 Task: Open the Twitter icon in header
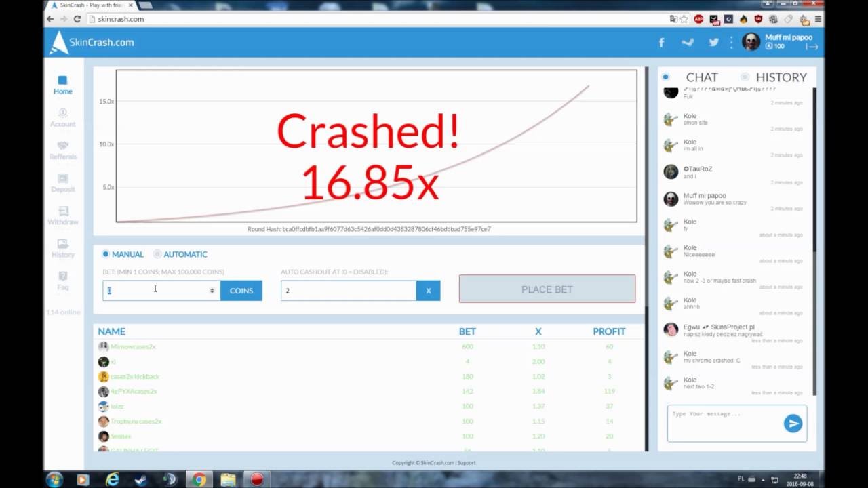pyautogui.click(x=713, y=42)
